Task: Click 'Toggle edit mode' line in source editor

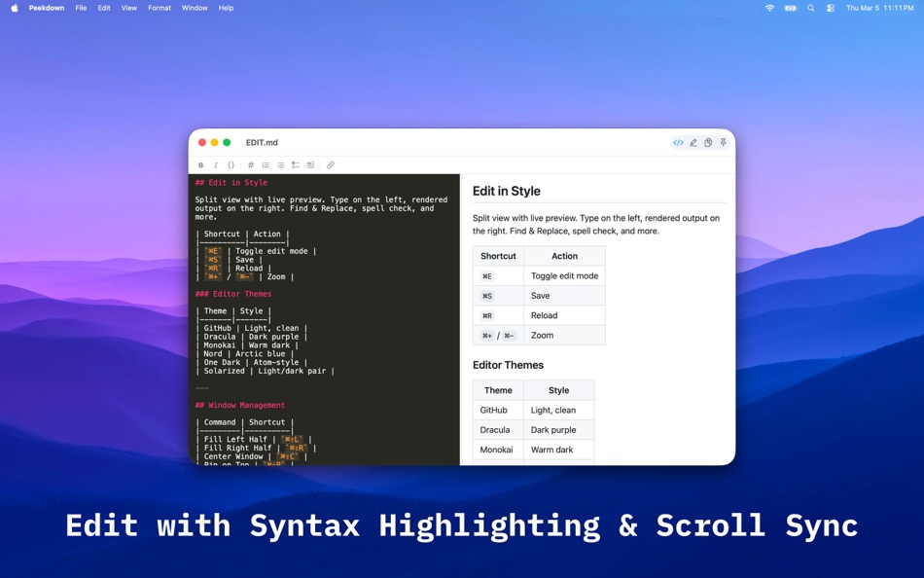Action: 256,251
